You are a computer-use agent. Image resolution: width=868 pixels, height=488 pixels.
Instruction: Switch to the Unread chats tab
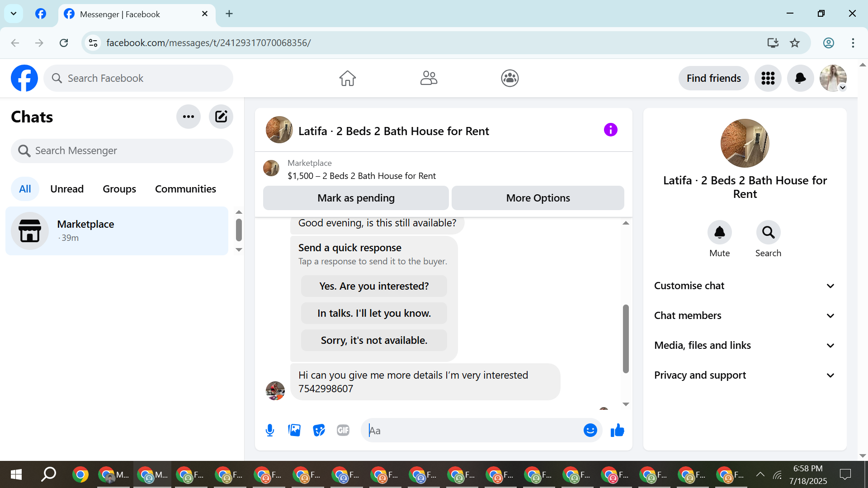[67, 189]
